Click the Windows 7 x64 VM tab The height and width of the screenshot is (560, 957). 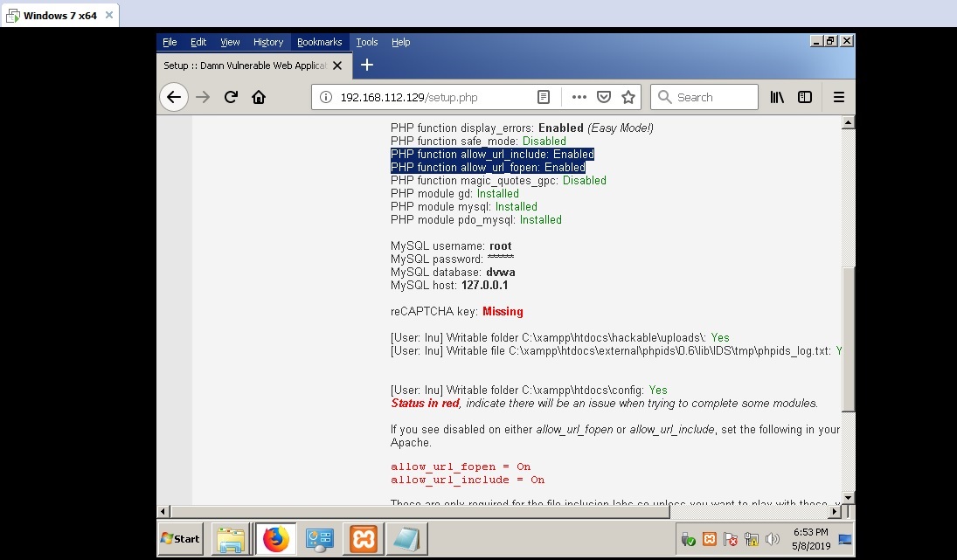pos(59,15)
